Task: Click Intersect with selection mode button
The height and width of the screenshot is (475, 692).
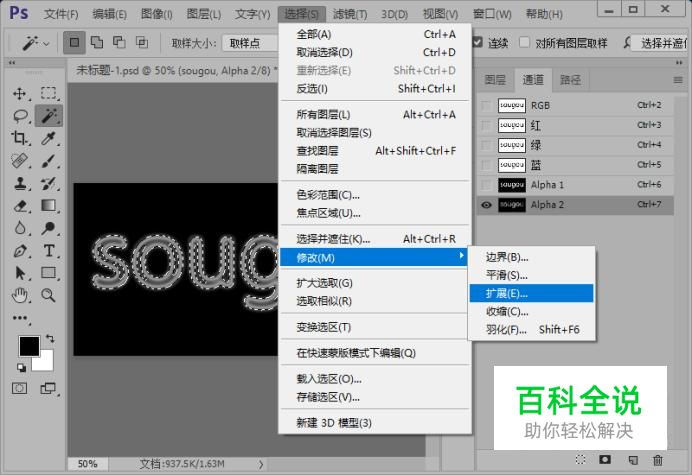Action: coord(142,43)
